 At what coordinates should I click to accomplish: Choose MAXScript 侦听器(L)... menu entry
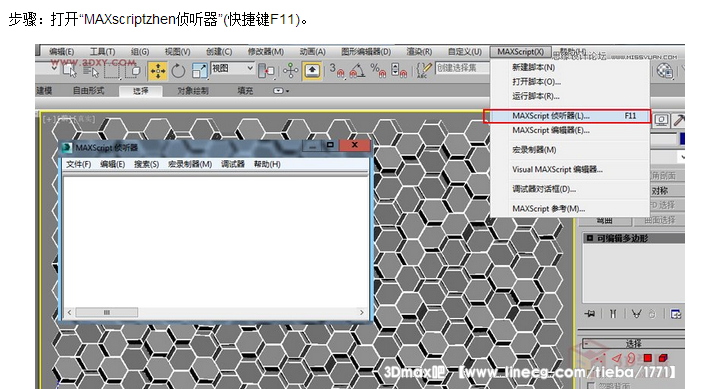pyautogui.click(x=567, y=116)
